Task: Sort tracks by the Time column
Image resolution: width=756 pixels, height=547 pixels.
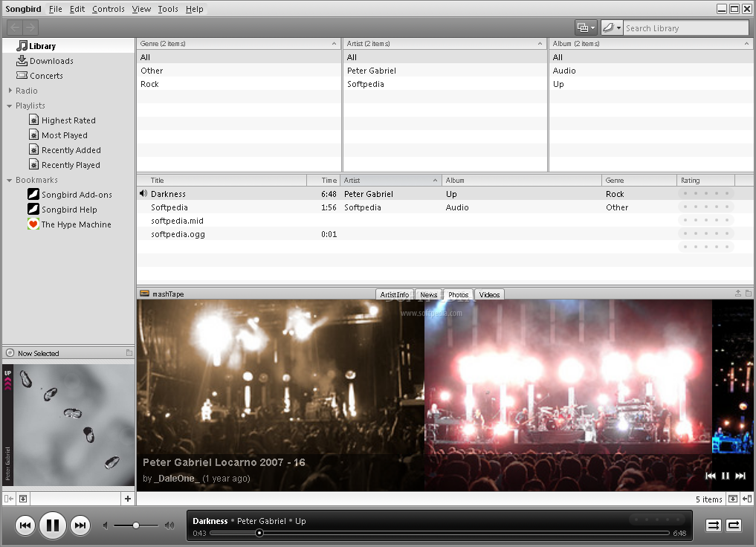Action: pos(323,181)
